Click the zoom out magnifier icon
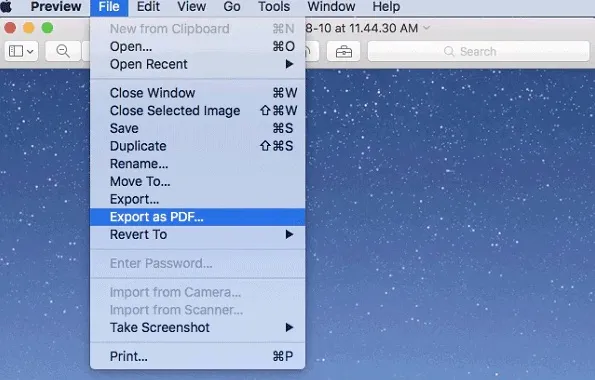The image size is (595, 380). [x=63, y=51]
